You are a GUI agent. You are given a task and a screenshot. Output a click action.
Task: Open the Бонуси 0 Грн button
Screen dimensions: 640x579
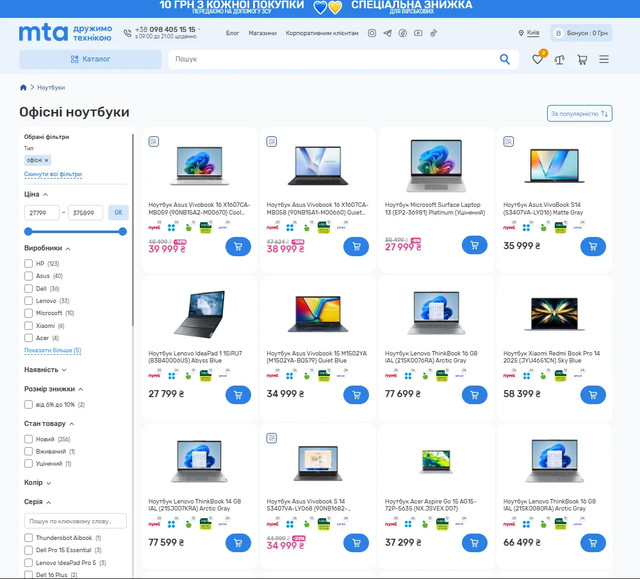[581, 33]
